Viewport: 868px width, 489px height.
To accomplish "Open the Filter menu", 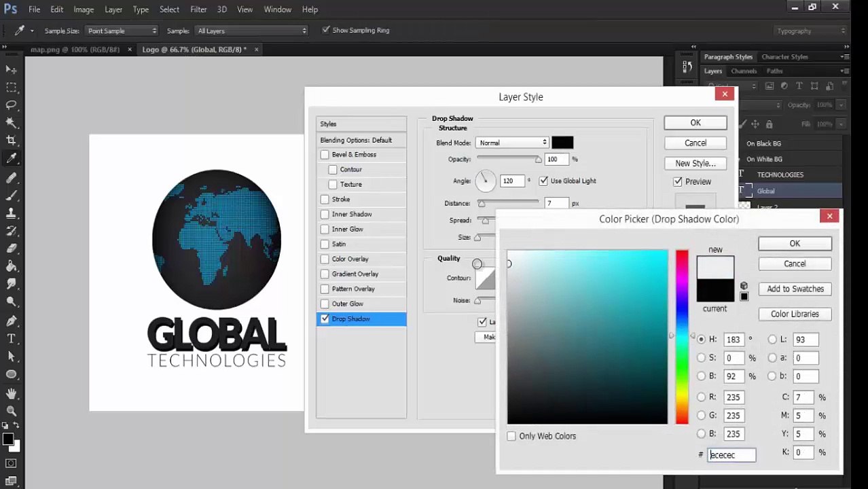I will (198, 10).
